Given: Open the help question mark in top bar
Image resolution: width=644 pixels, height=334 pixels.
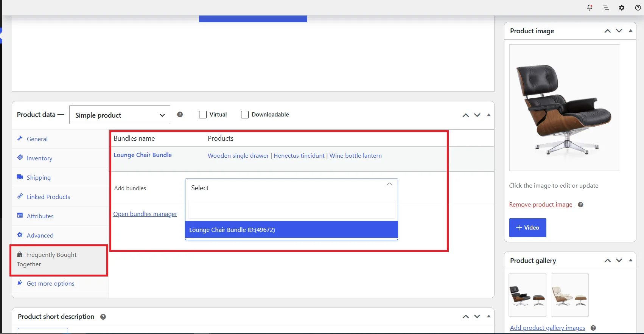Looking at the screenshot, I should point(638,8).
